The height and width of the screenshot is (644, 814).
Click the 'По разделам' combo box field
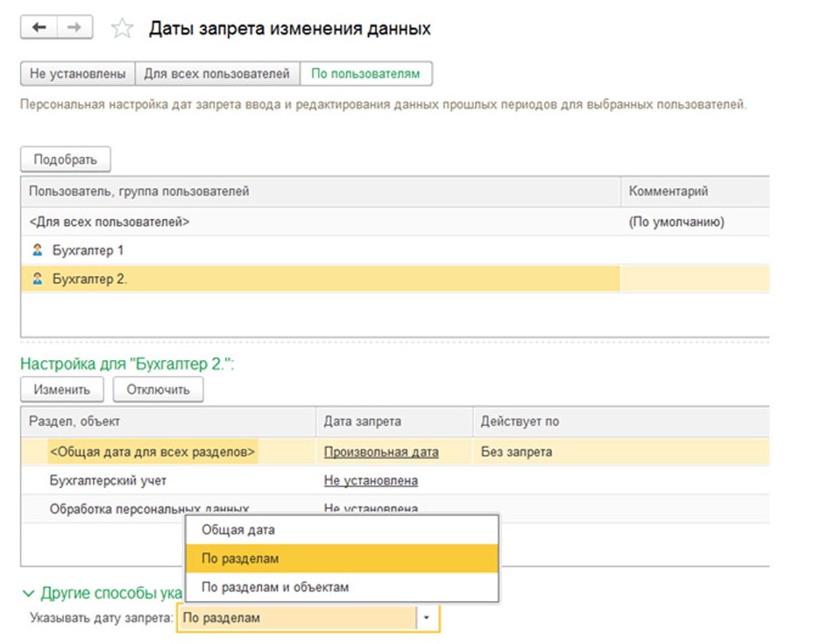point(296,618)
